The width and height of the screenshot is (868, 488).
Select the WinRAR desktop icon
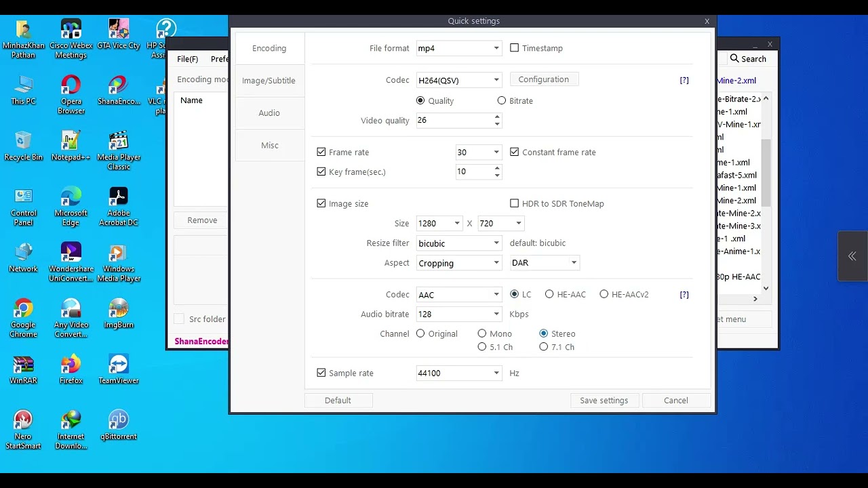coord(23,369)
